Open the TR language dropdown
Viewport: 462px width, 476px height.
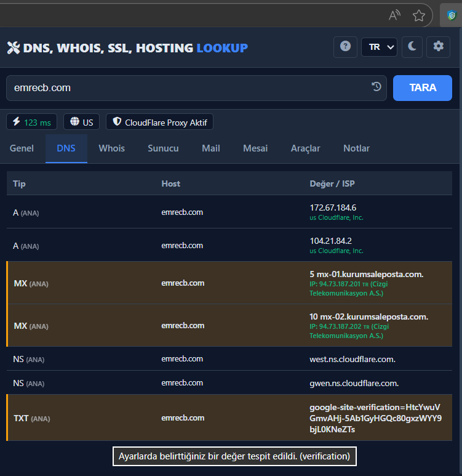[379, 47]
